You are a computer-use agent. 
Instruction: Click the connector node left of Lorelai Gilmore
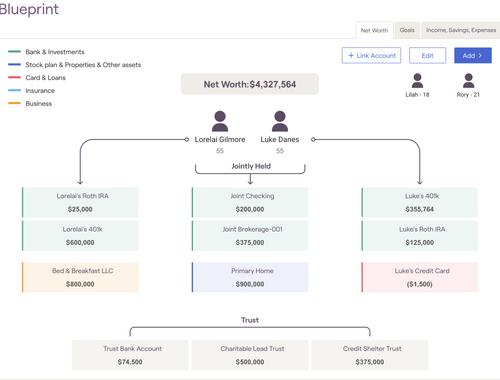[x=187, y=139]
